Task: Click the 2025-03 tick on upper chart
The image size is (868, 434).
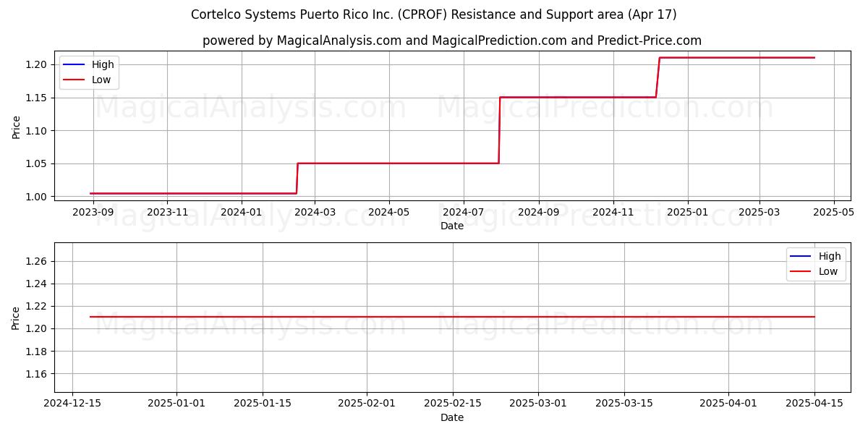Action: [x=759, y=213]
